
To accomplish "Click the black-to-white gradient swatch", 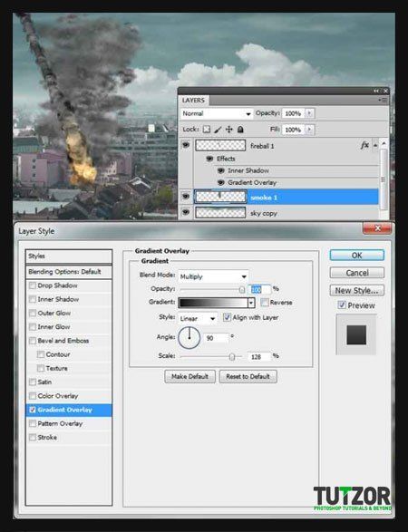I will coord(213,303).
